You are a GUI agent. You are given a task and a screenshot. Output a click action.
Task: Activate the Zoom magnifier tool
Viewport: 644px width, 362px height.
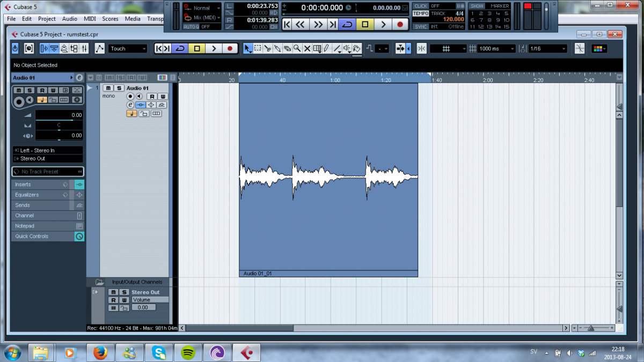[297, 48]
